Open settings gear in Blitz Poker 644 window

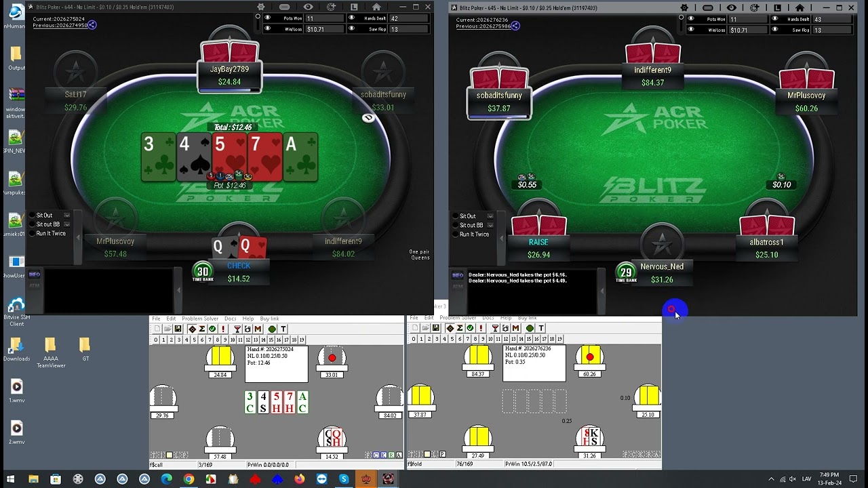coord(260,7)
